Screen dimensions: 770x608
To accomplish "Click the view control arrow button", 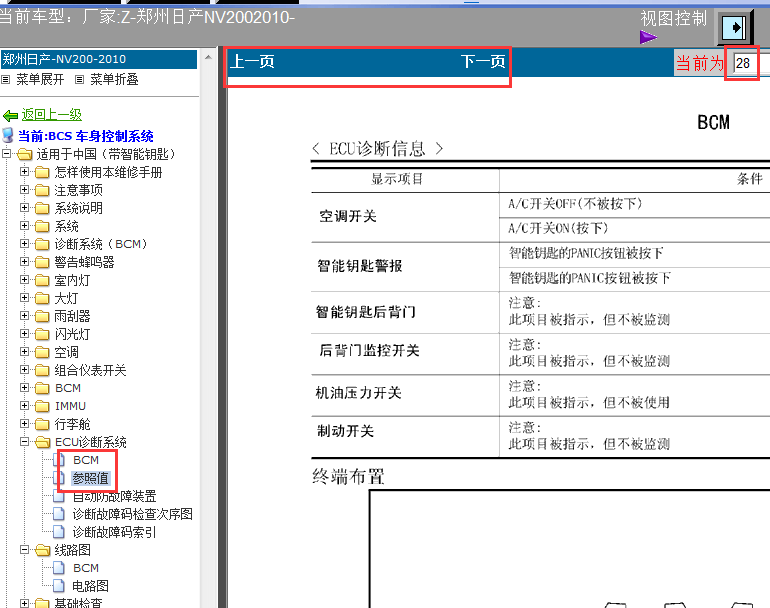I will pyautogui.click(x=735, y=27).
